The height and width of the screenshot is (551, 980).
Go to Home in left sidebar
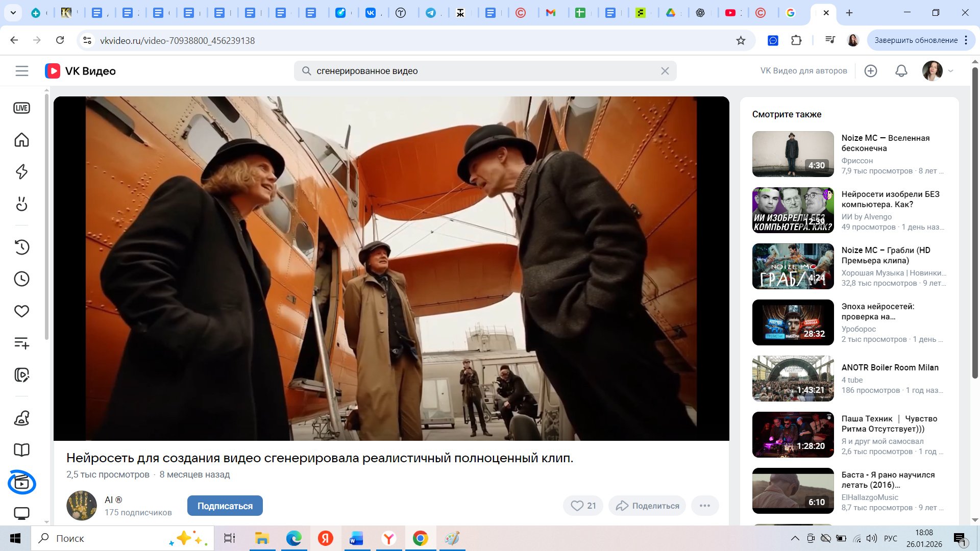coord(21,140)
